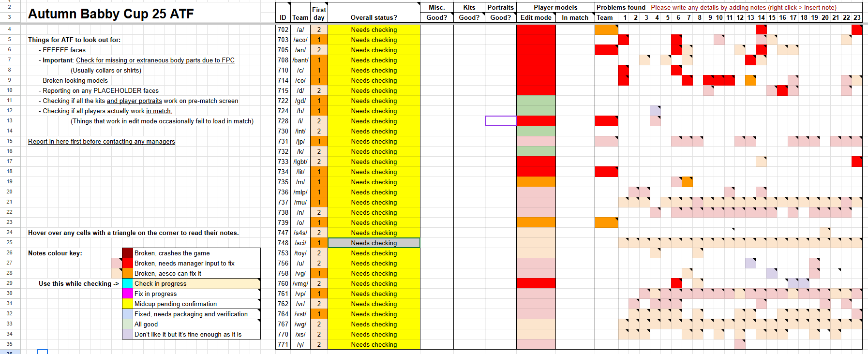Select the problems column header '23'
This screenshot has width=868, height=354.
coord(857,17)
